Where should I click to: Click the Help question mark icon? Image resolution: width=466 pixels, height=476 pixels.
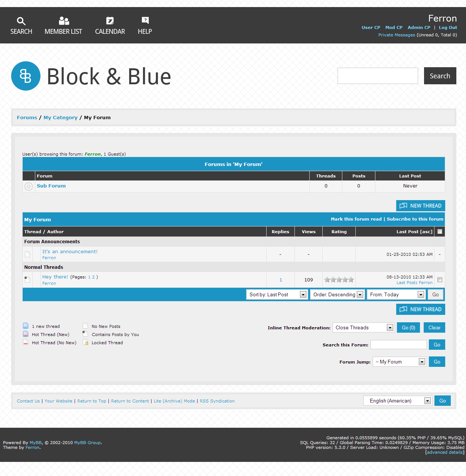tap(145, 20)
